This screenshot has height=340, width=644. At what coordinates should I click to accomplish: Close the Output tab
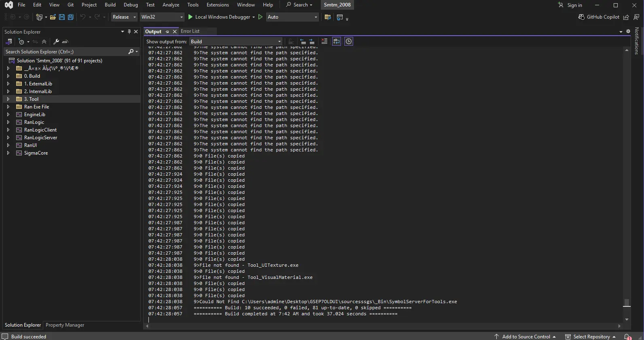click(175, 32)
